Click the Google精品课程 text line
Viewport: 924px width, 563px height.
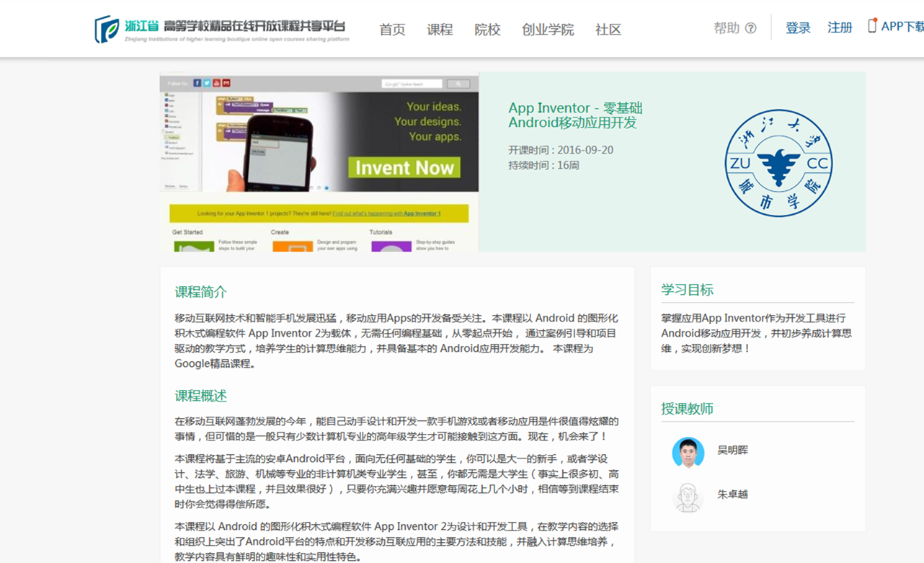[x=215, y=363]
